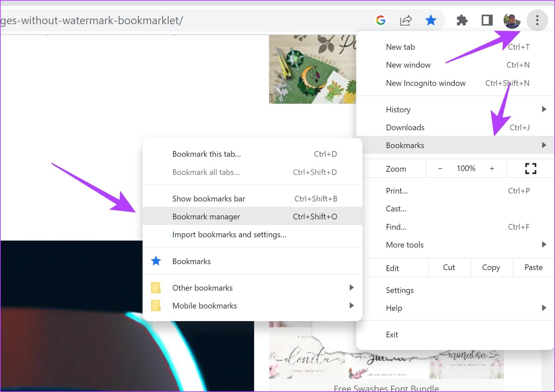This screenshot has width=555, height=392.
Task: Click Bookmark this tab...
Action: pos(252,154)
